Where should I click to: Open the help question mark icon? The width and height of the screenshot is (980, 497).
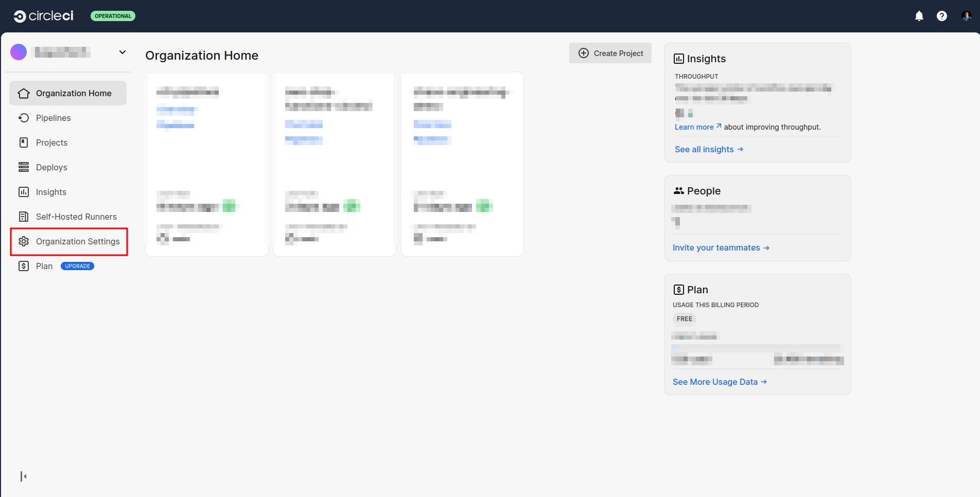(x=942, y=16)
